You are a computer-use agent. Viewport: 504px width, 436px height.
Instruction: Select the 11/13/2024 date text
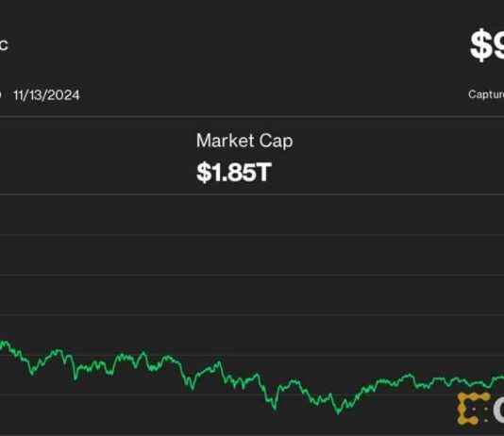pos(46,95)
